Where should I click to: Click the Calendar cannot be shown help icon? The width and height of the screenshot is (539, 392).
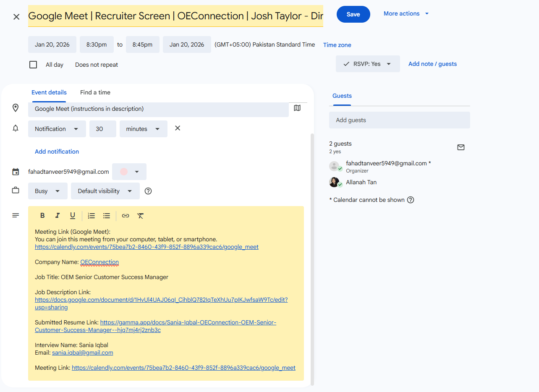[x=411, y=200]
